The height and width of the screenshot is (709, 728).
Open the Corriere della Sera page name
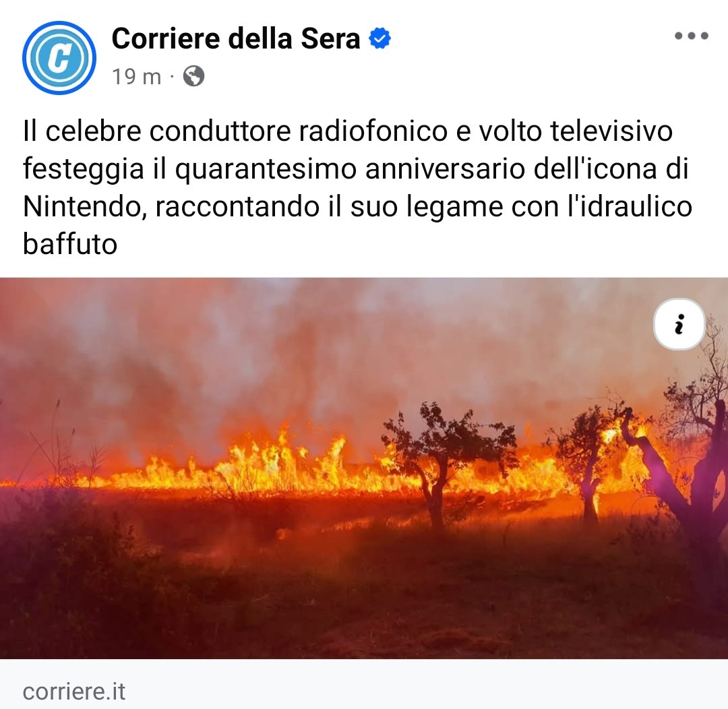236,38
